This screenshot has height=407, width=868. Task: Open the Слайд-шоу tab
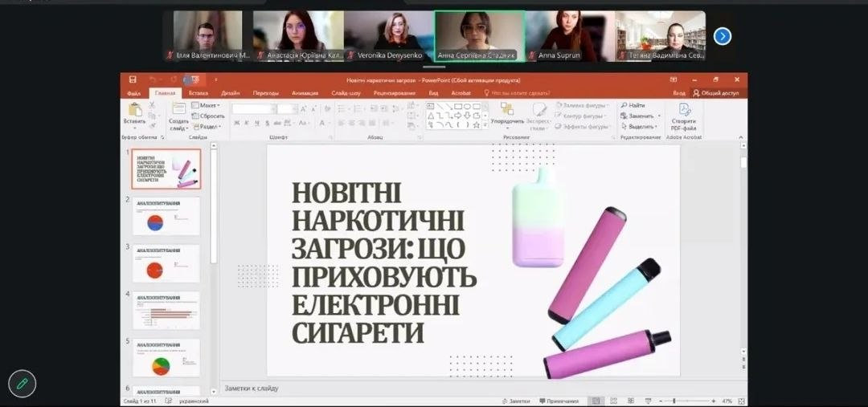point(346,93)
